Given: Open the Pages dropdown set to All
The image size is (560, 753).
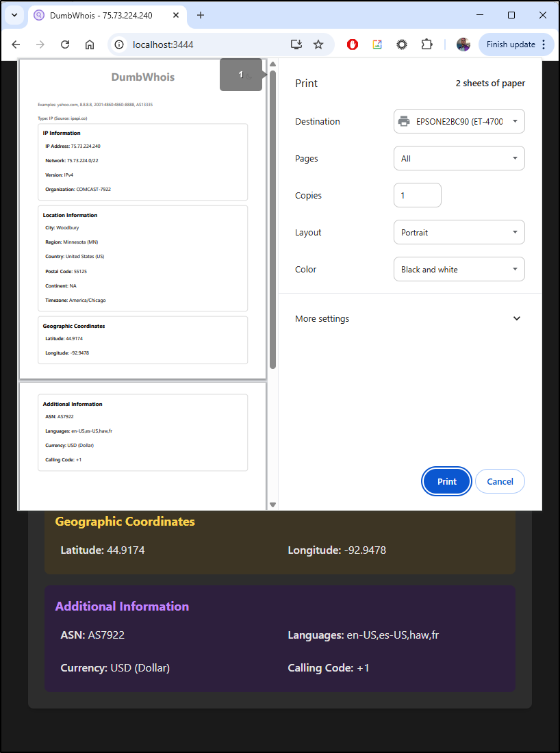Looking at the screenshot, I should pyautogui.click(x=459, y=158).
